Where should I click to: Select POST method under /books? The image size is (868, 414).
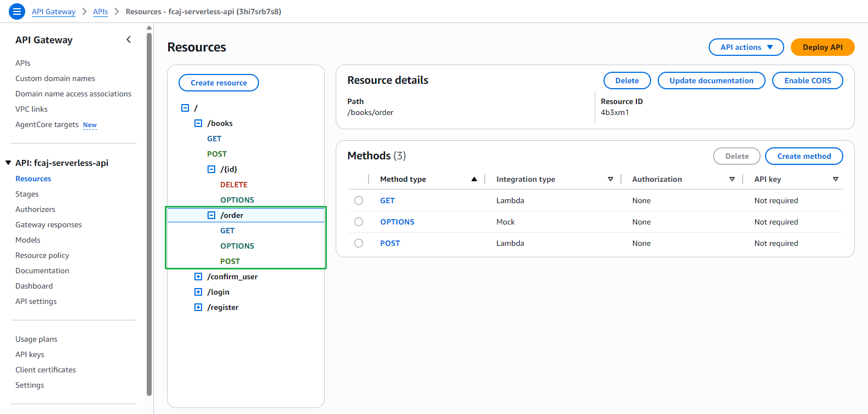pos(217,154)
